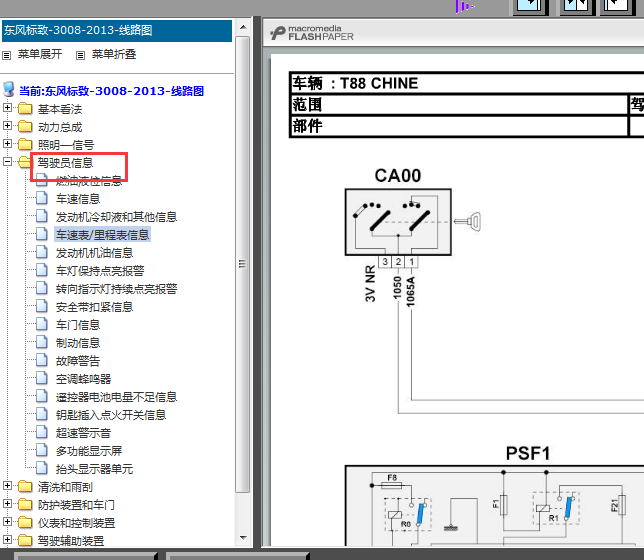Image resolution: width=644 pixels, height=560 pixels.
Task: Open the 钥匙插入点火开关信息 diagram entry
Action: [111, 415]
